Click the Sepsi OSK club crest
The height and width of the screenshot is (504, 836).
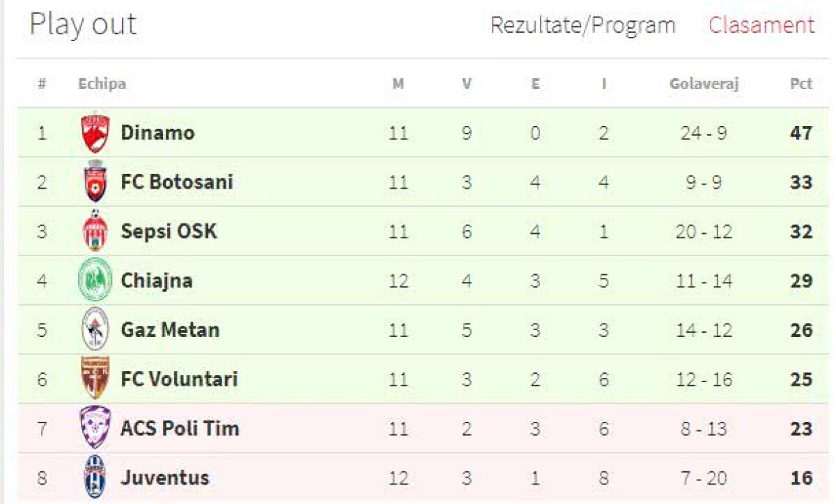click(95, 231)
